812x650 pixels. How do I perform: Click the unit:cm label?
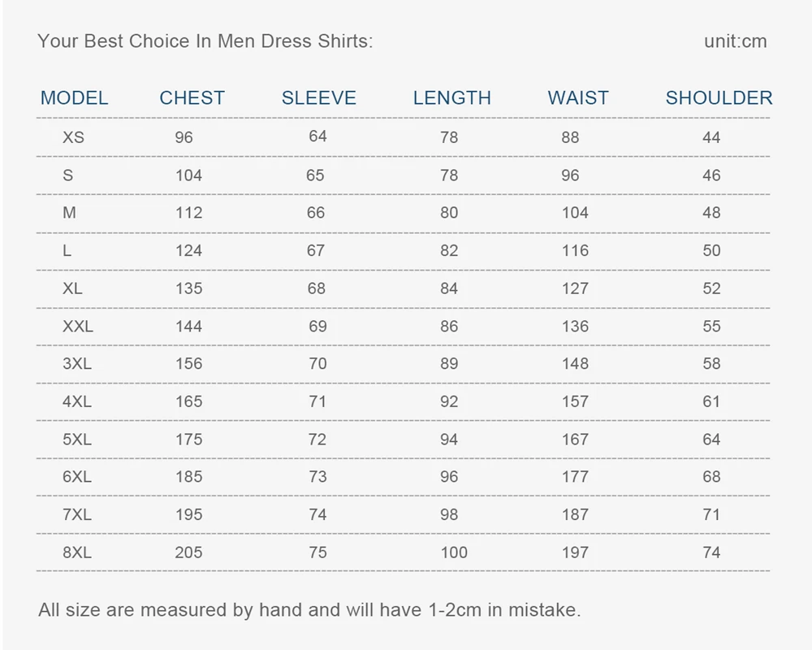736,41
